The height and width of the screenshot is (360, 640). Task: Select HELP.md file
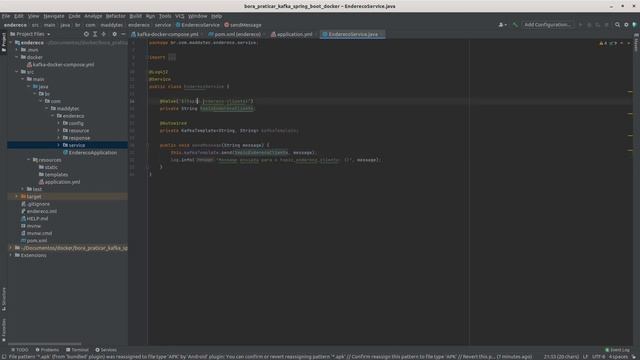click(x=34, y=219)
